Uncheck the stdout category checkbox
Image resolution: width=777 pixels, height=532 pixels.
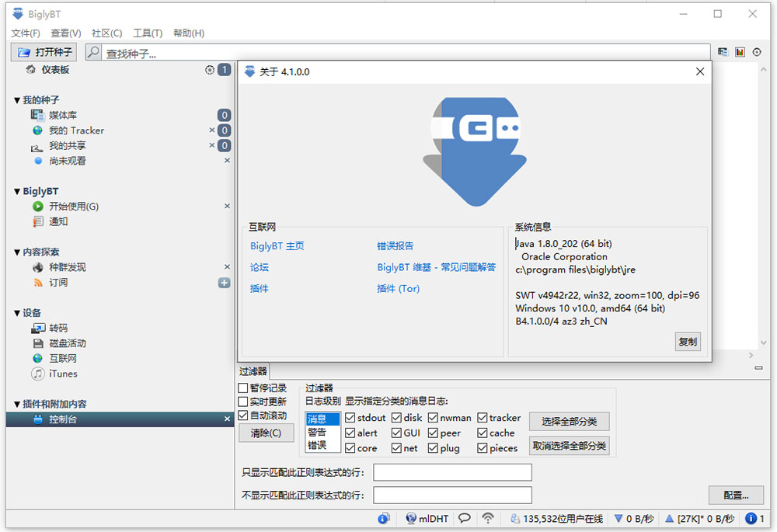click(350, 418)
